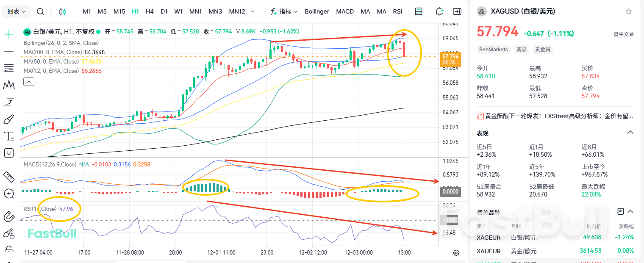Create a price alert via the bell icon
Screen dimensions: 644x263
439,11
